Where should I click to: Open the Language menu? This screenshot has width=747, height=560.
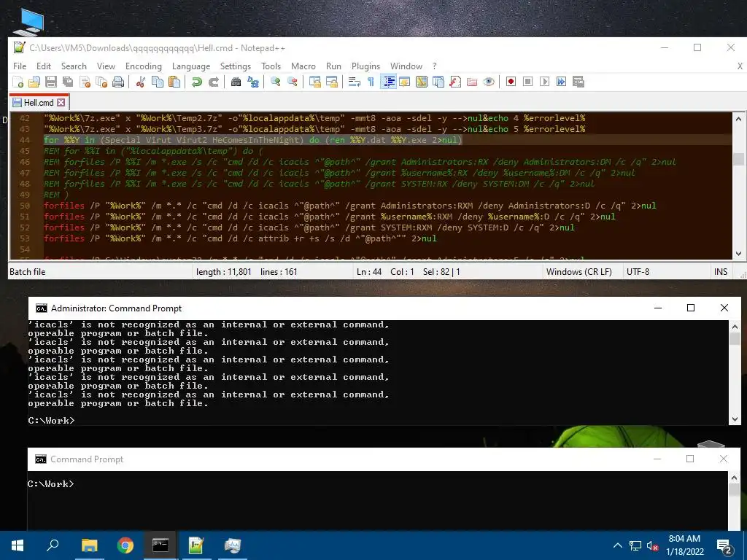(x=191, y=66)
